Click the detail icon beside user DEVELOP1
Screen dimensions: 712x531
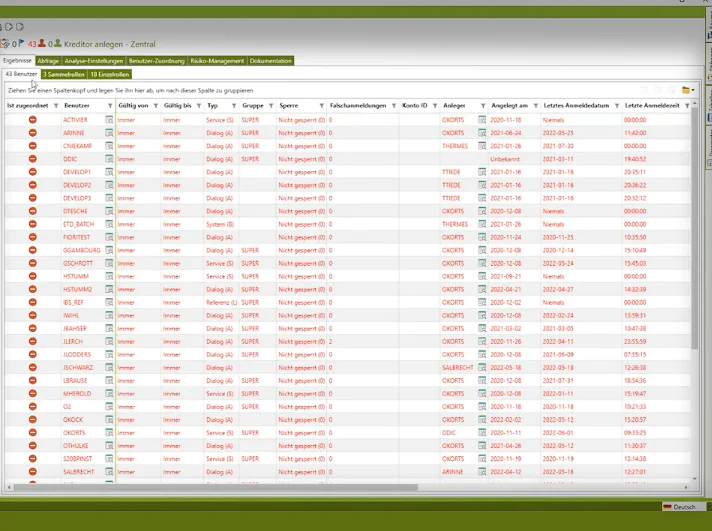point(109,172)
